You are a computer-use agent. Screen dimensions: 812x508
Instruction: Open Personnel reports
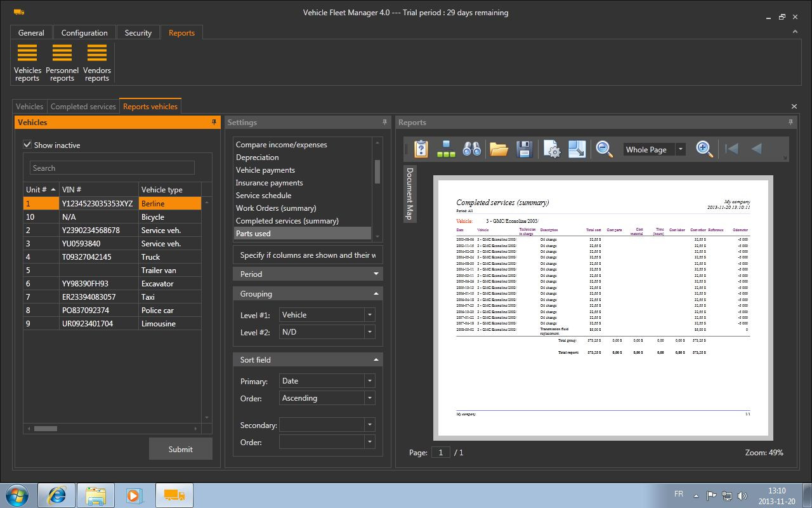click(x=62, y=63)
